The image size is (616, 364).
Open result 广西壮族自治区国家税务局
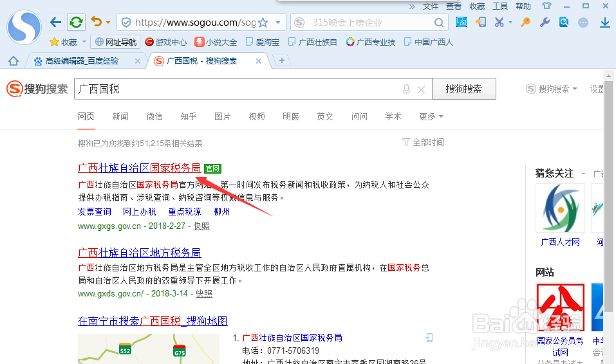(140, 168)
